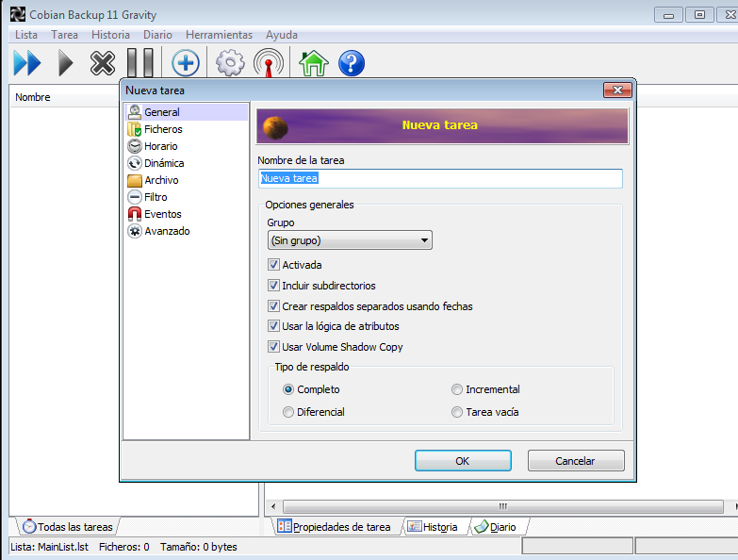738x560 pixels.
Task: Open the Tarea menu
Action: coord(64,35)
